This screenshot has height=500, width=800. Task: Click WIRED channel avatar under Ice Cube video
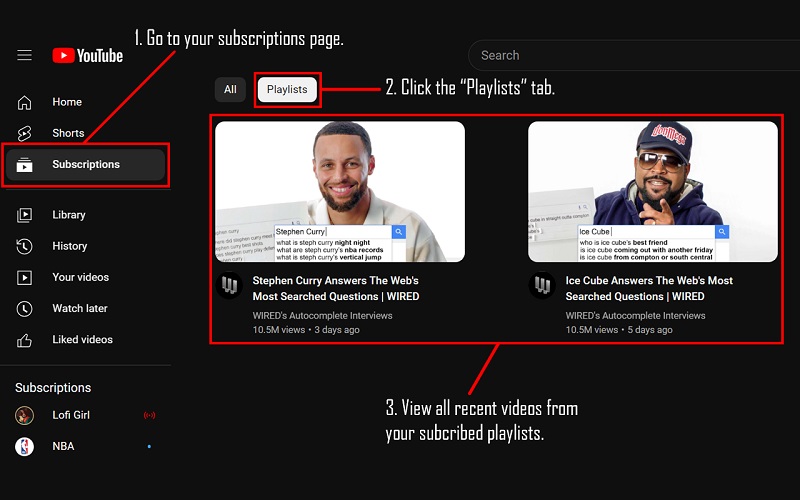pos(543,285)
